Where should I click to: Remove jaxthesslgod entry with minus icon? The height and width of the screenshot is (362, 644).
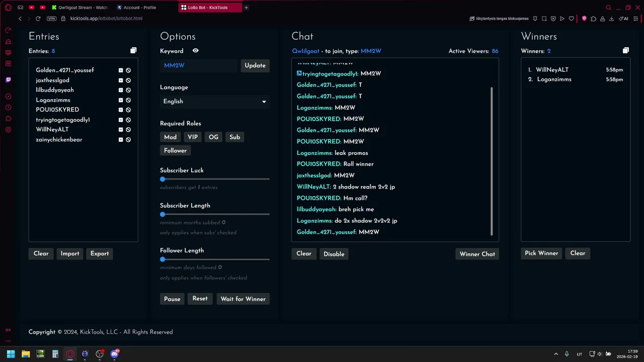click(121, 80)
